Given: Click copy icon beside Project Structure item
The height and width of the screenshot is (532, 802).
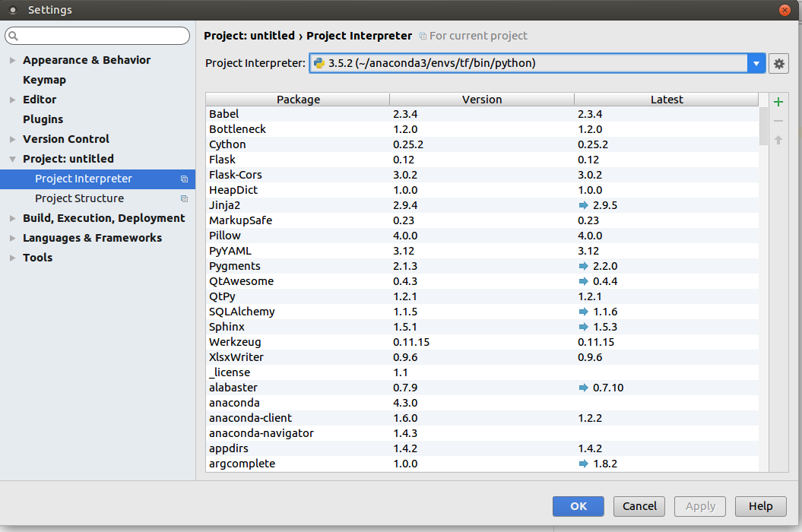Looking at the screenshot, I should click(x=184, y=198).
